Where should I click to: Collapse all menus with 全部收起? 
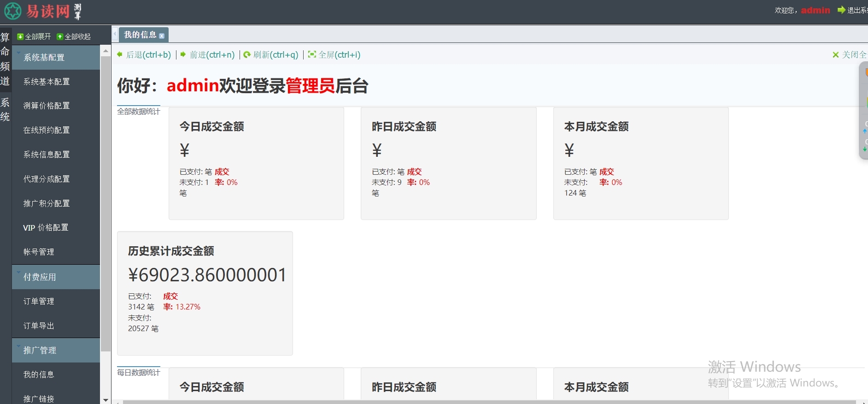coord(77,36)
